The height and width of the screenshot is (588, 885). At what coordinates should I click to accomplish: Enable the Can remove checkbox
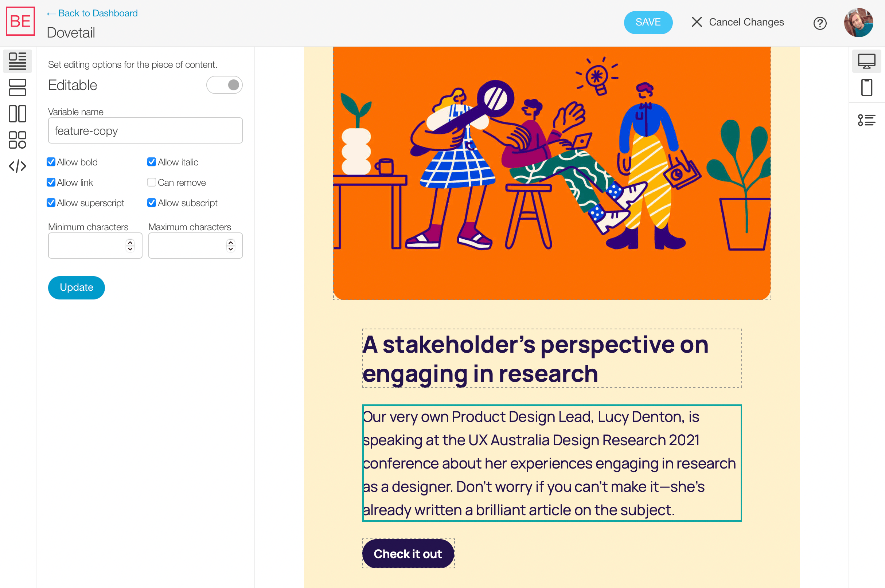pos(152,182)
